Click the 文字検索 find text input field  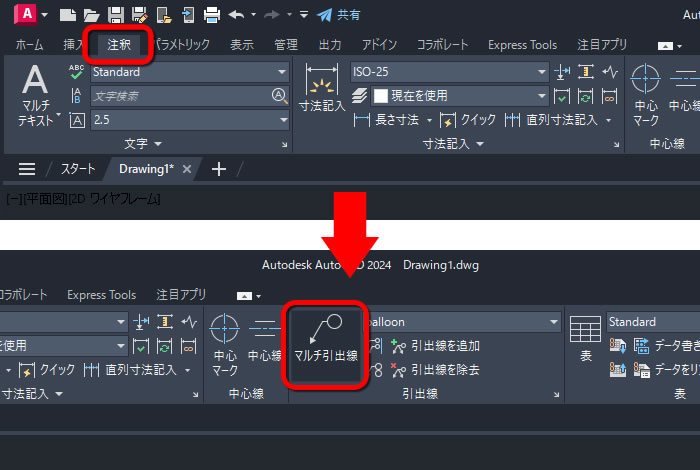(x=180, y=96)
